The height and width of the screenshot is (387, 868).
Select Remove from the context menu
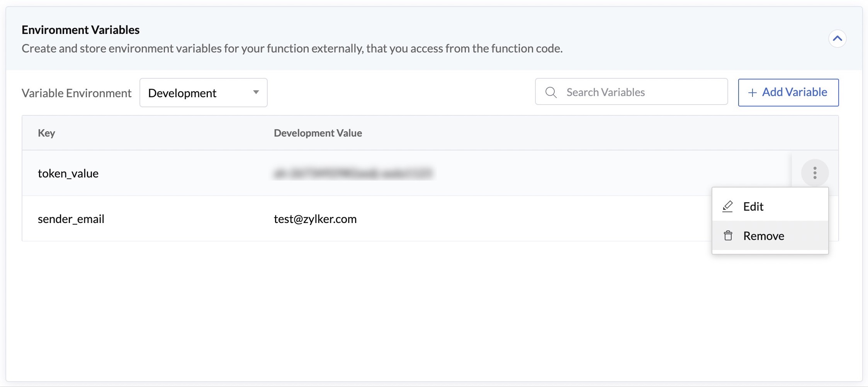[763, 236]
